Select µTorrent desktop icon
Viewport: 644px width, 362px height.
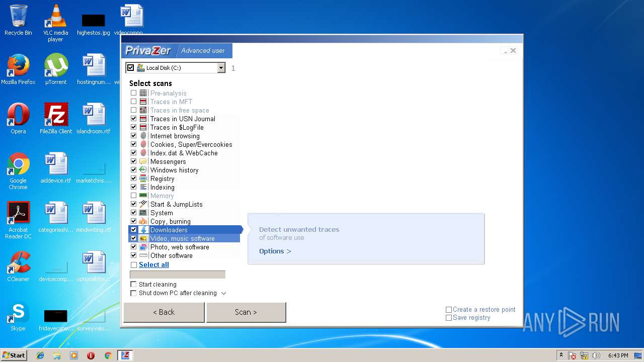coord(56,69)
